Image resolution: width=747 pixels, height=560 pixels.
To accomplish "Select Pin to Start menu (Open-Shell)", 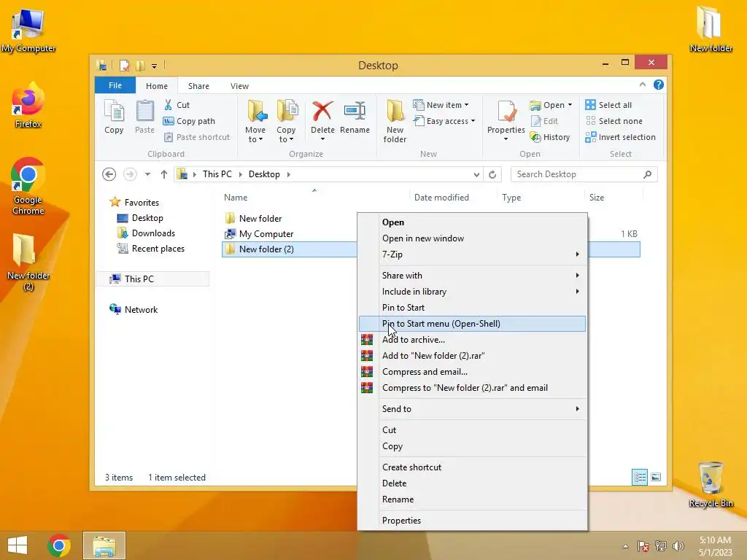I will pos(472,324).
